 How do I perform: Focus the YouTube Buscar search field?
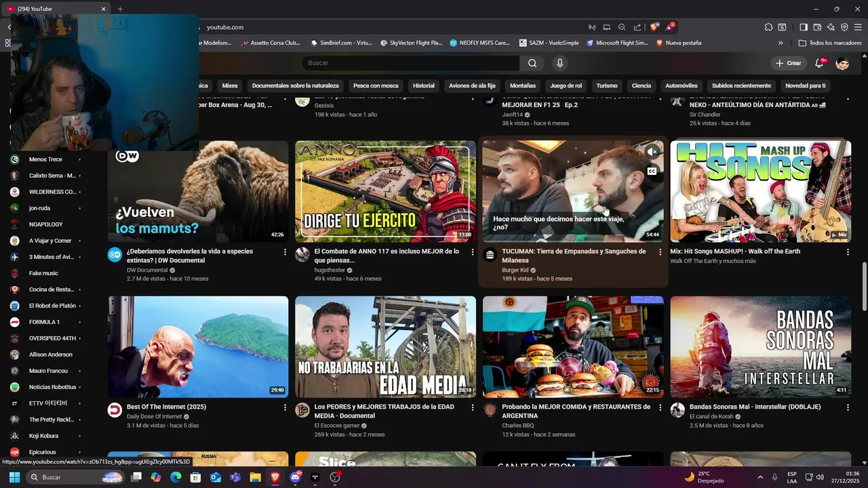[x=411, y=63]
